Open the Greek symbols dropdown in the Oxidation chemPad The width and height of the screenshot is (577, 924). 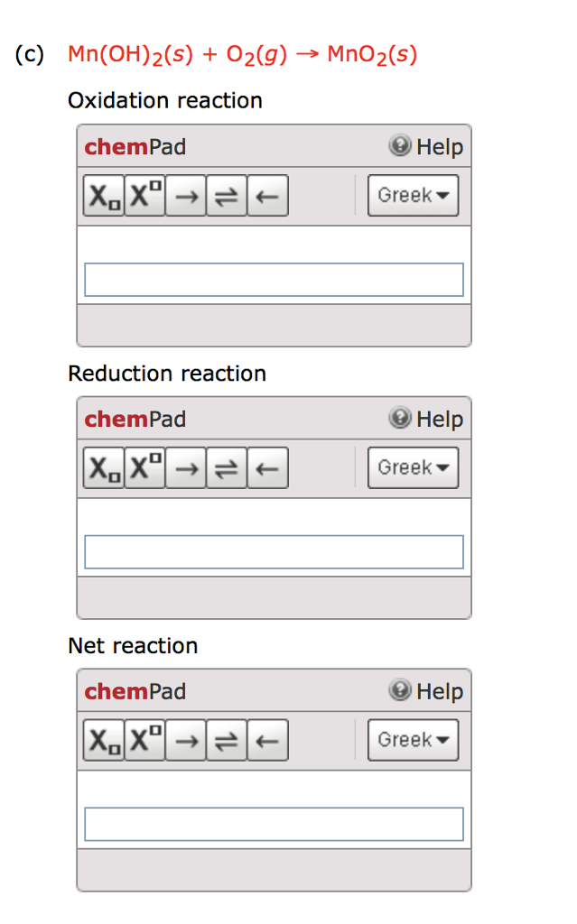tap(413, 195)
